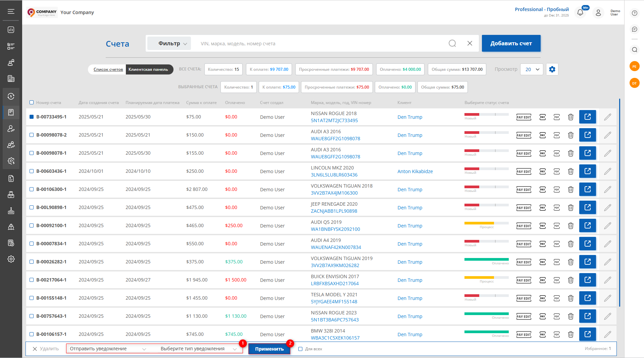Viewport: 644px width, 358px height.
Task: Click the Применить button
Action: point(269,349)
